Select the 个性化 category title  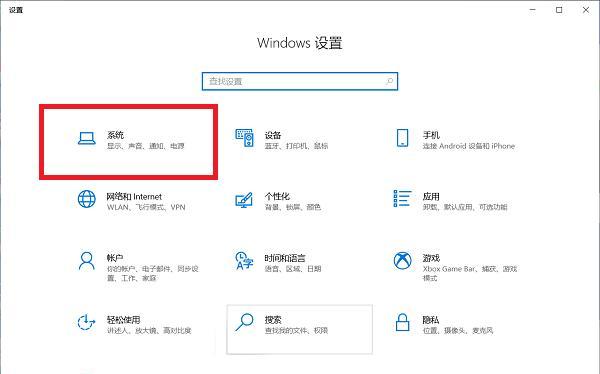pyautogui.click(x=277, y=196)
